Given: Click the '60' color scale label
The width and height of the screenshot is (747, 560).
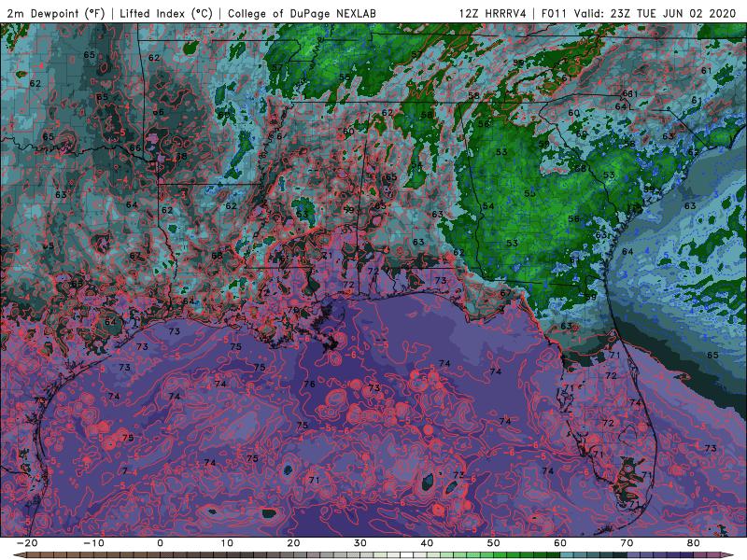Looking at the screenshot, I should [560, 543].
